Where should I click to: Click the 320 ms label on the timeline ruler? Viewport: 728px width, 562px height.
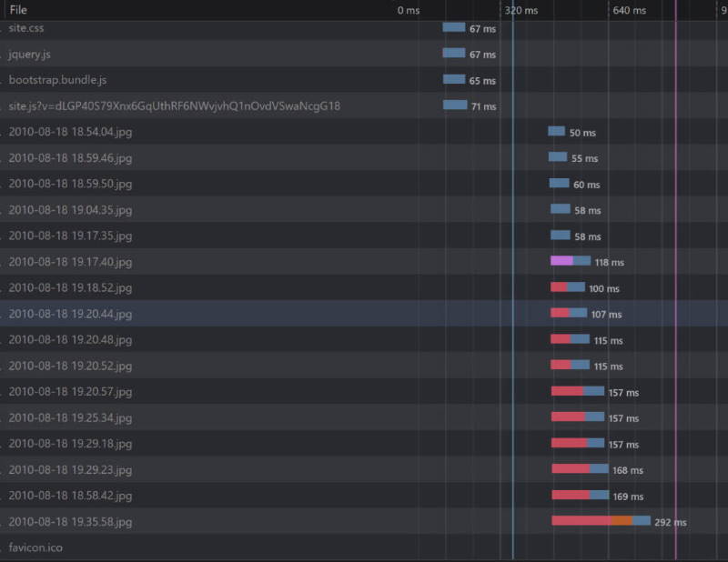point(521,10)
